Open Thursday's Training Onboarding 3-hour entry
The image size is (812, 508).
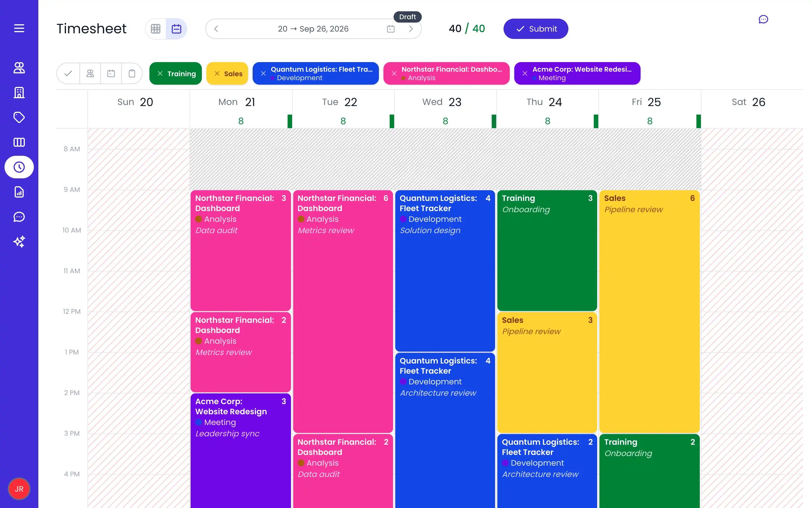pos(547,251)
